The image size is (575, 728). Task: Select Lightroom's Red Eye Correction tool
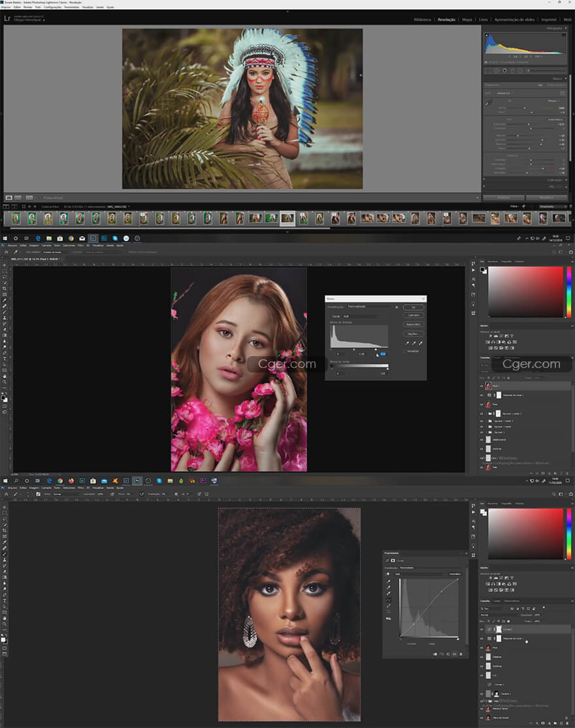pos(504,71)
